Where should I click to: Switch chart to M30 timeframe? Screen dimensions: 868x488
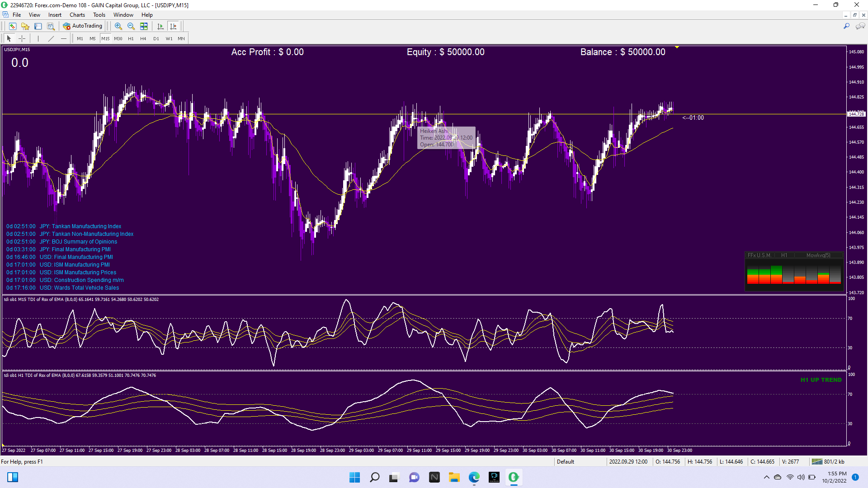(118, 38)
